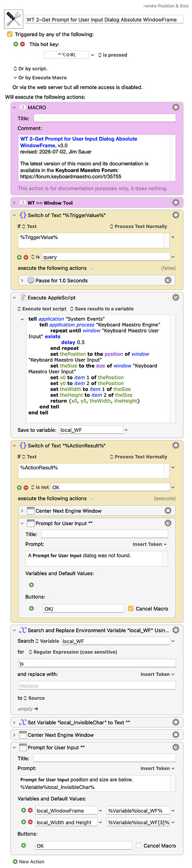Expand the Pause for 1.0 Seconds action
192x868 pixels.
tap(22, 280)
